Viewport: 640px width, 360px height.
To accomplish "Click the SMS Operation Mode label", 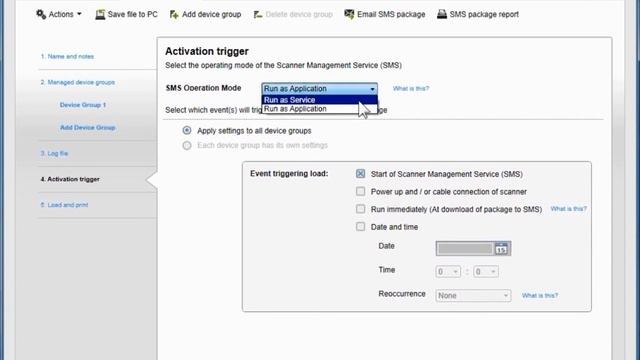I will (203, 88).
